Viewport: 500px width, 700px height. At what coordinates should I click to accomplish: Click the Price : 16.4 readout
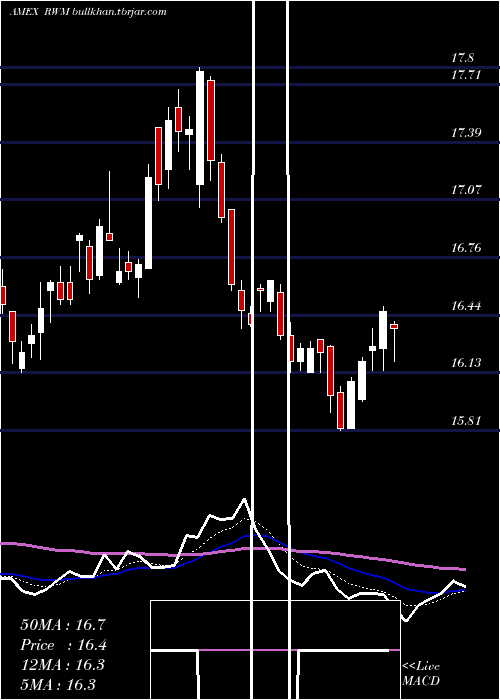[x=64, y=645]
